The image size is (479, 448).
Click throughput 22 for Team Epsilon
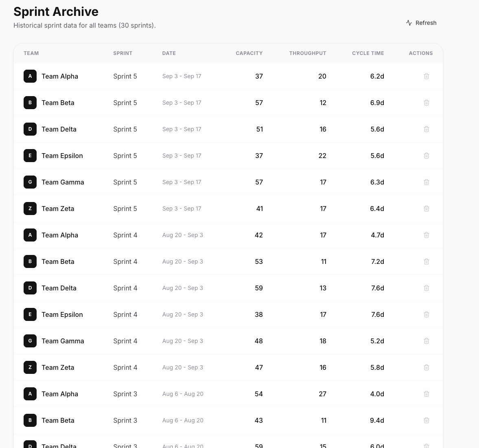point(322,156)
